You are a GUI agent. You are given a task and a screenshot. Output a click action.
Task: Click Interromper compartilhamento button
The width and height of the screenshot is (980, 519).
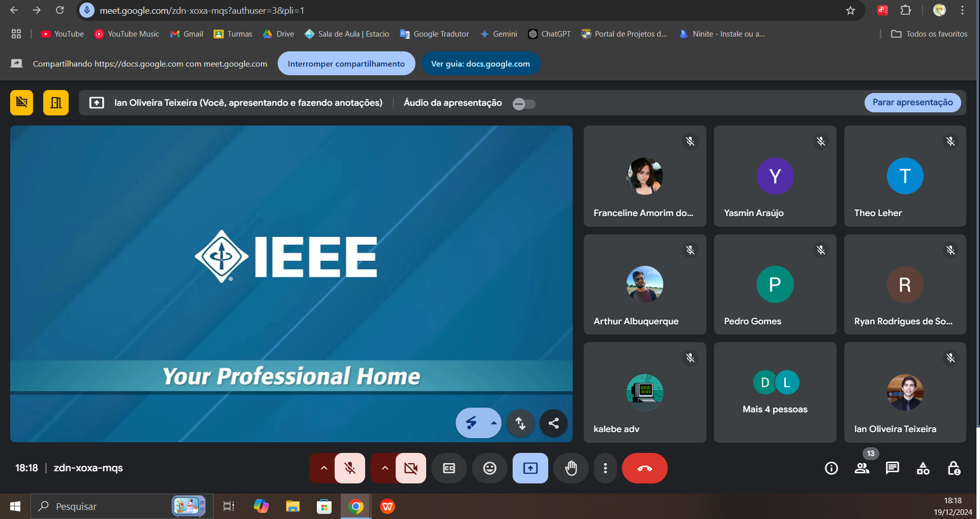point(346,64)
